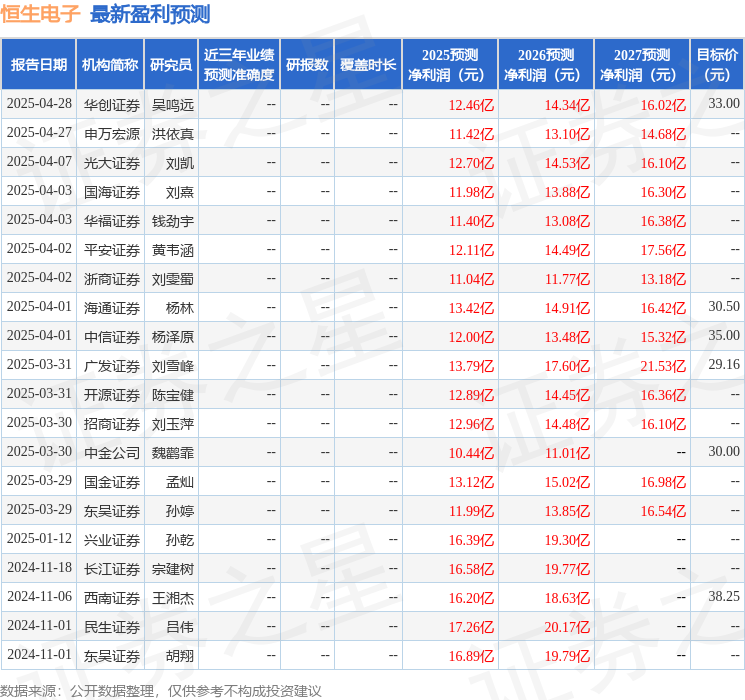Click 2027 profit value 16.30亿
Image resolution: width=745 pixels, height=700 pixels.
pyautogui.click(x=663, y=192)
